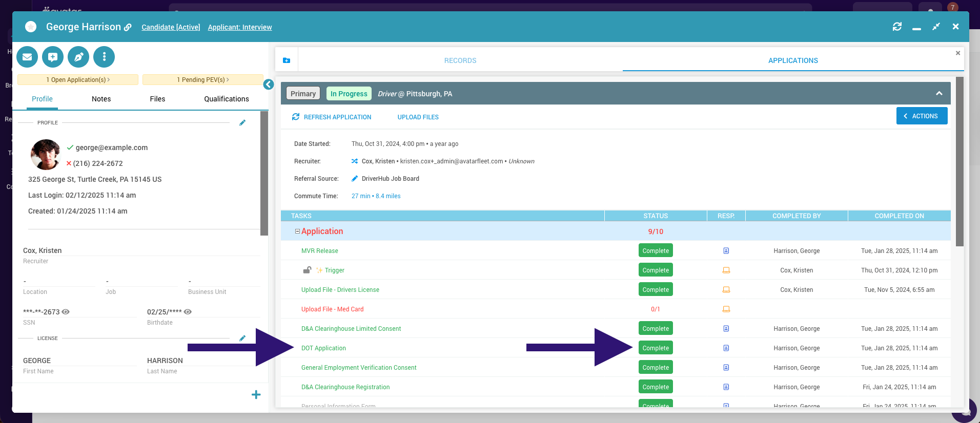This screenshot has width=980, height=423.
Task: Click the 1 Open Application(s) banner
Action: pos(78,80)
